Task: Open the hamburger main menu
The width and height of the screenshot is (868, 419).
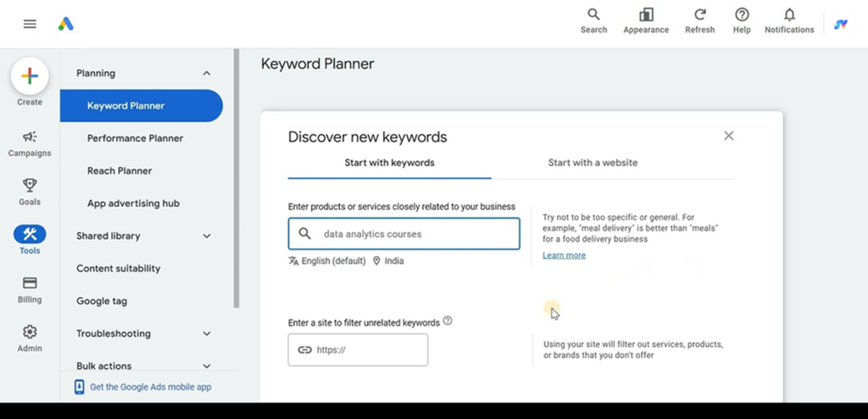Action: coord(30,24)
